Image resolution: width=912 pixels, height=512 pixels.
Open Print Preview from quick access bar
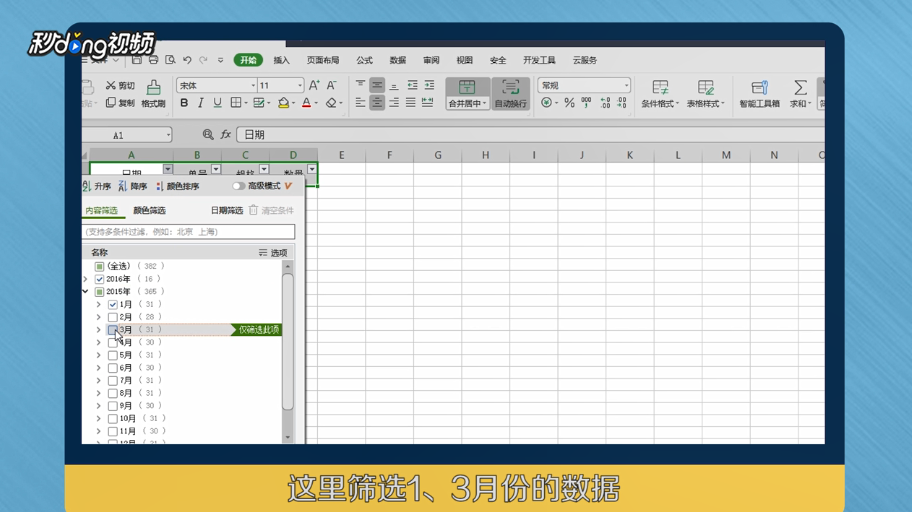point(170,60)
